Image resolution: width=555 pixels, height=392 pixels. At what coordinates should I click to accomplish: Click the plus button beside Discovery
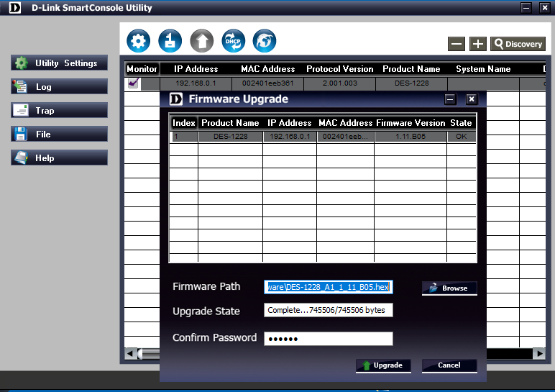pos(478,44)
